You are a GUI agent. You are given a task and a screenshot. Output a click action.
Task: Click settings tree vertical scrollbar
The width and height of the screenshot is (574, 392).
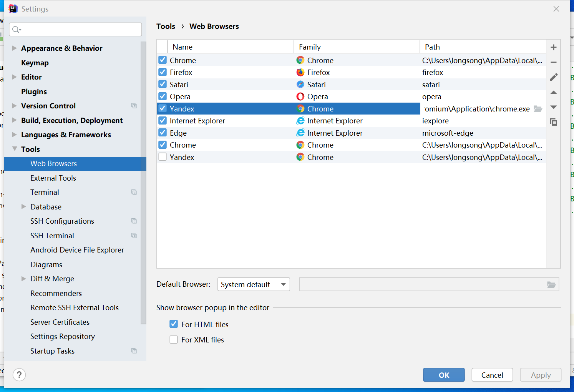[x=143, y=183]
